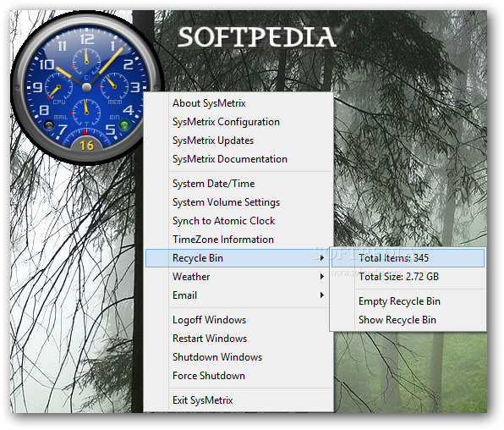The height and width of the screenshot is (430, 504).
Task: Choose Logoff Windows
Action: click(x=238, y=320)
